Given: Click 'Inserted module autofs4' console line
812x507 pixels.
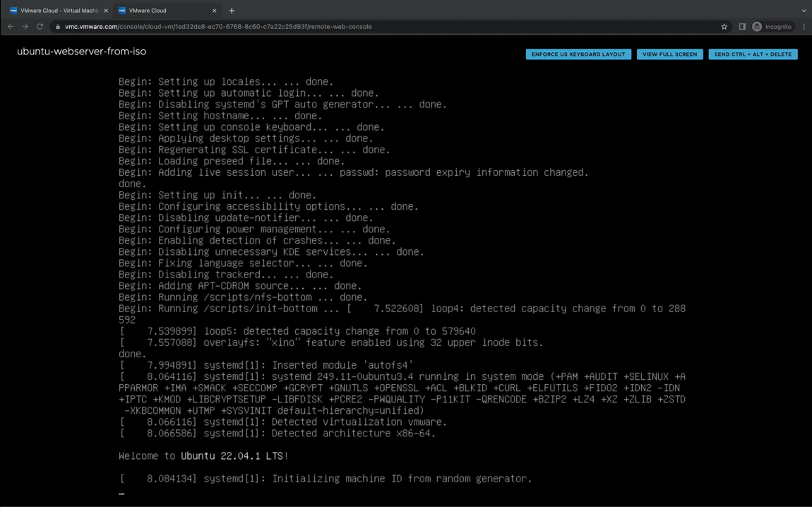Looking at the screenshot, I should 265,366.
